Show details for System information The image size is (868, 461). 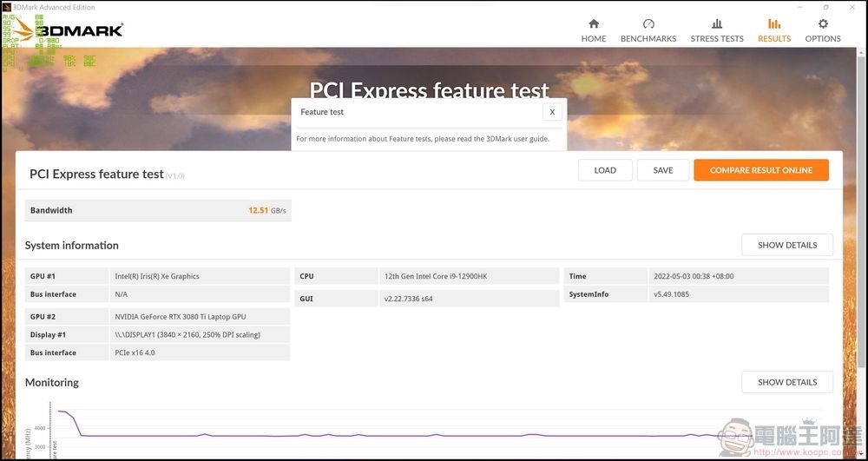pyautogui.click(x=787, y=245)
